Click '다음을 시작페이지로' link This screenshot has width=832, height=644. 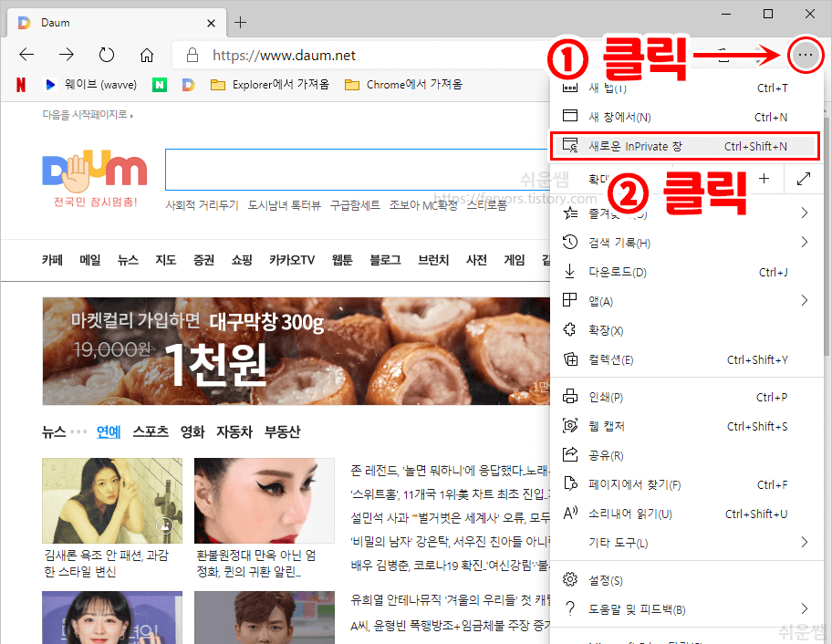click(x=87, y=114)
